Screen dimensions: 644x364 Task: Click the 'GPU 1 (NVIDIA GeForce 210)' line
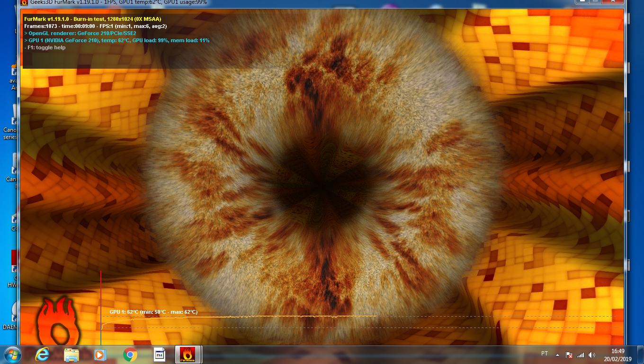[116, 40]
